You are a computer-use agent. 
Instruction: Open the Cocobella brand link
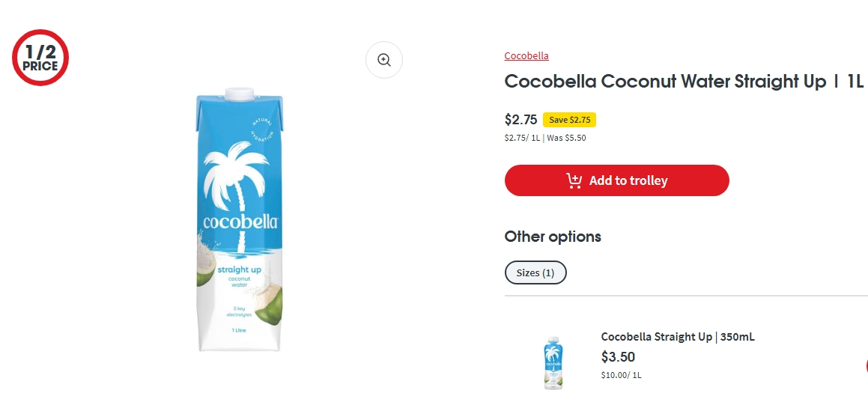526,56
